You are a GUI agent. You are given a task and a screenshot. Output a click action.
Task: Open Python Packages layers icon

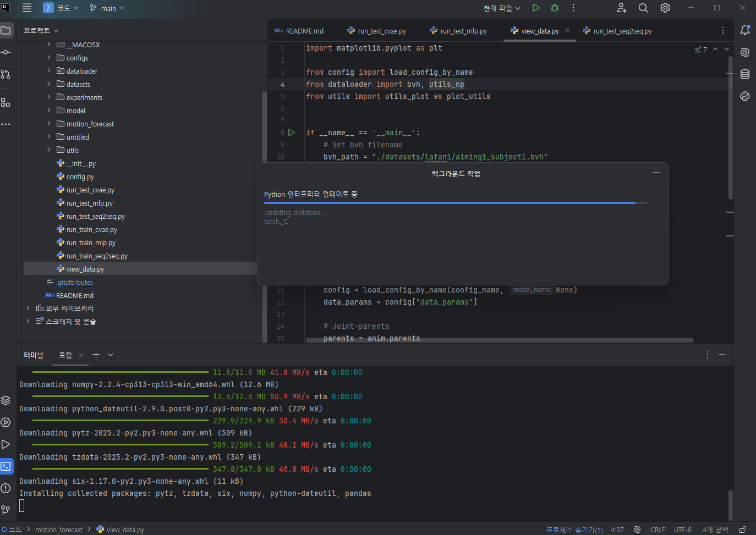[x=6, y=400]
